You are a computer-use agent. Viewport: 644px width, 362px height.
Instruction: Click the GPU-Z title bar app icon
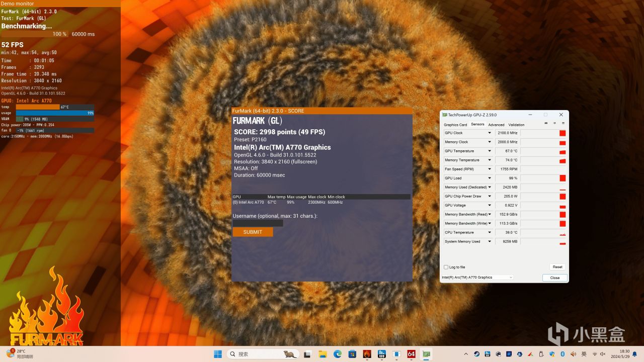tap(445, 115)
